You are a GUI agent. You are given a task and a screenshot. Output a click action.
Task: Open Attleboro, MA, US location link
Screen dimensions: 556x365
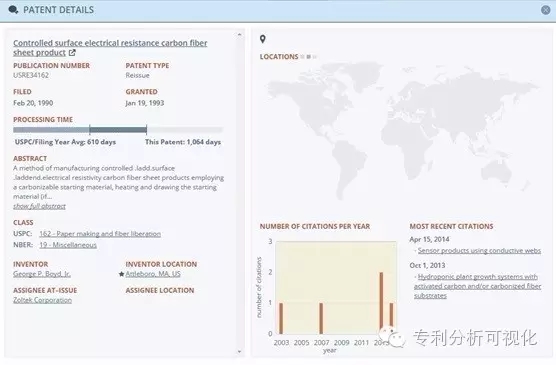tap(153, 274)
